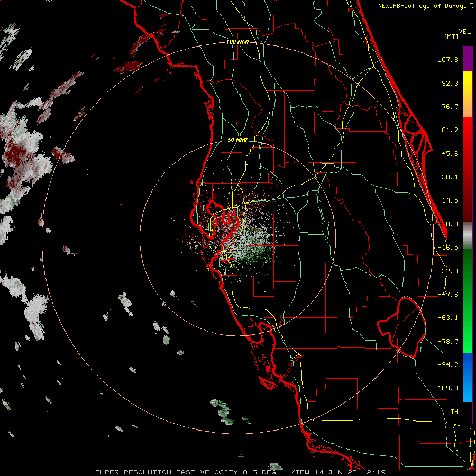
Task: Select the -109.8 value on velocity scale
Action: (446, 388)
